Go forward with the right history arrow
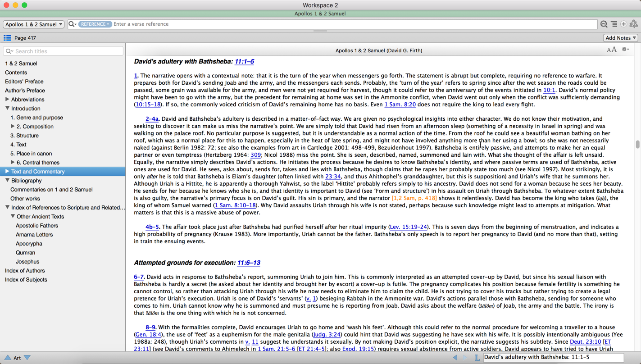The image size is (641, 364). tap(465, 358)
